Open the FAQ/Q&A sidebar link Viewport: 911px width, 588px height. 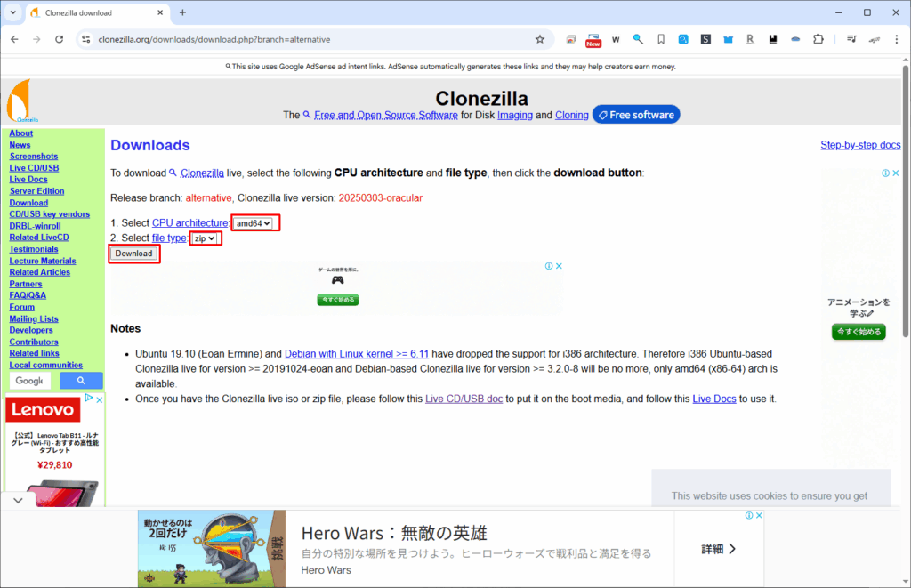click(28, 295)
